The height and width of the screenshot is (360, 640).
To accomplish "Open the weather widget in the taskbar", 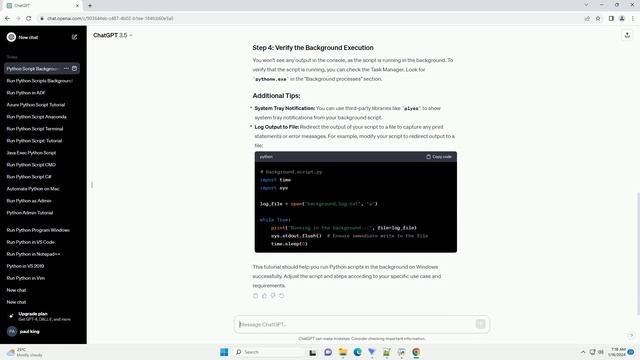I will point(24,352).
